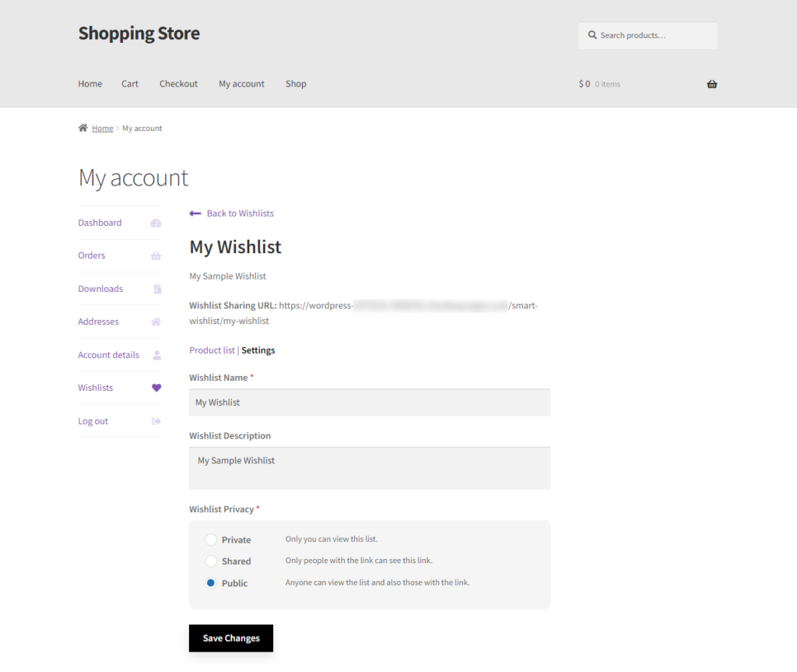
Task: Select the Shared privacy option
Action: (211, 561)
